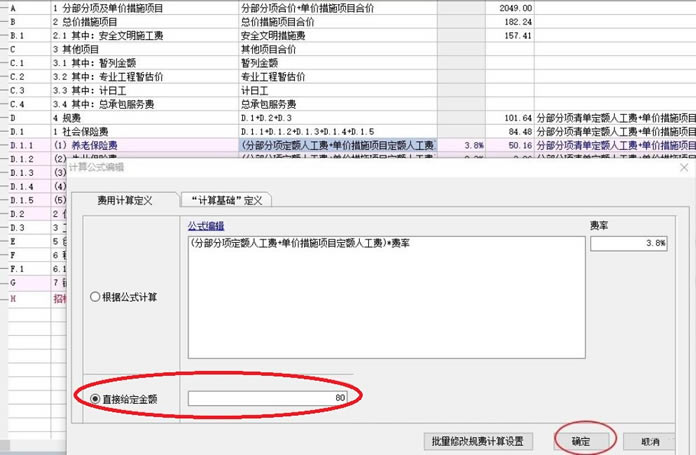Click the 3.8% rate cell in the D.1.1 row

pos(461,146)
